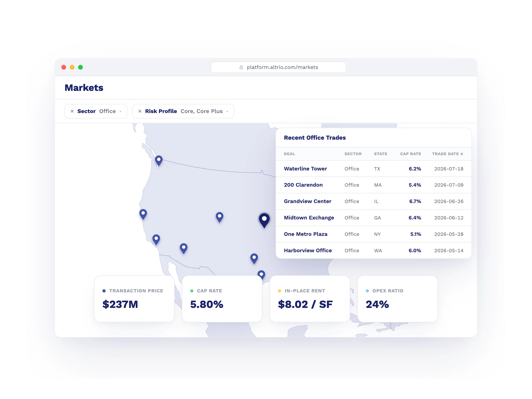Select the highlighted dark map pin
The image size is (532, 399).
(264, 220)
